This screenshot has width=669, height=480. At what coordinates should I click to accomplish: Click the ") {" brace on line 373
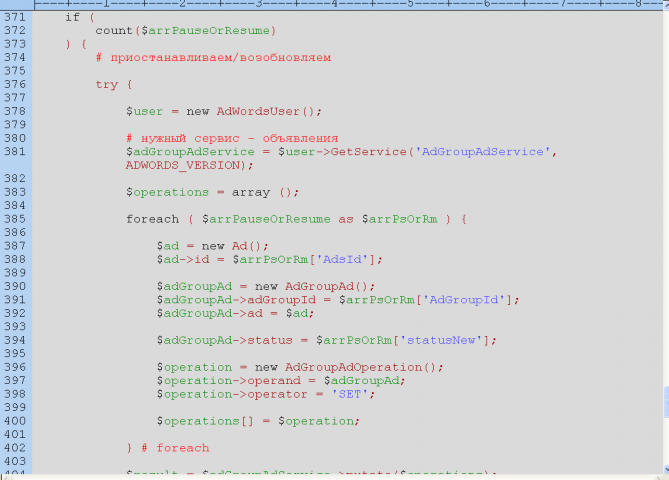click(76, 44)
